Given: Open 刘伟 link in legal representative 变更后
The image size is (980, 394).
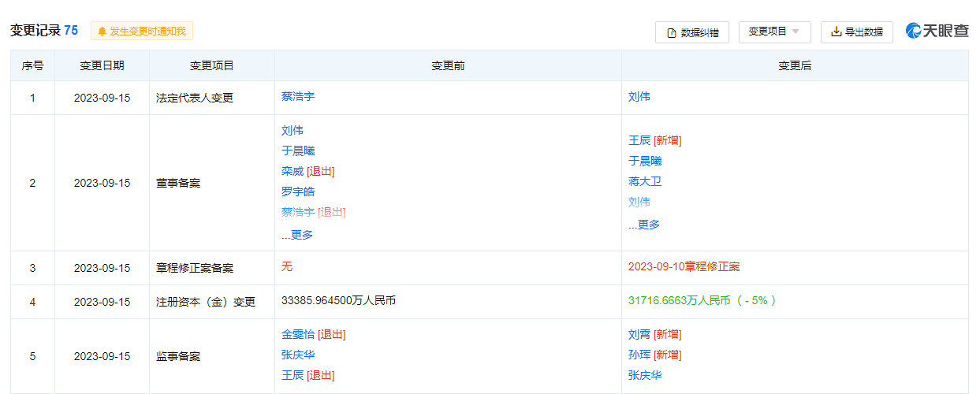Looking at the screenshot, I should (639, 96).
